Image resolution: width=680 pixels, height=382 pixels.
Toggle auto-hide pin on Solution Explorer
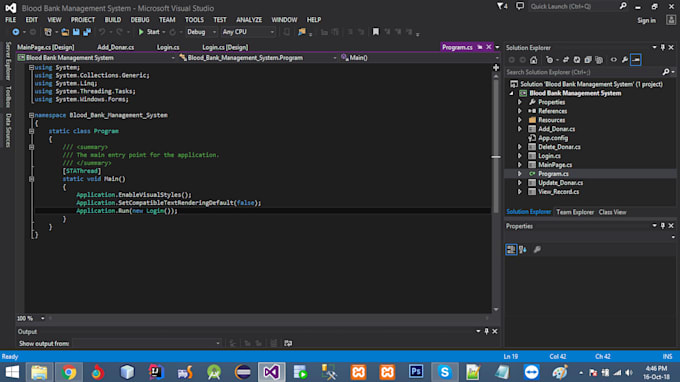tap(663, 47)
